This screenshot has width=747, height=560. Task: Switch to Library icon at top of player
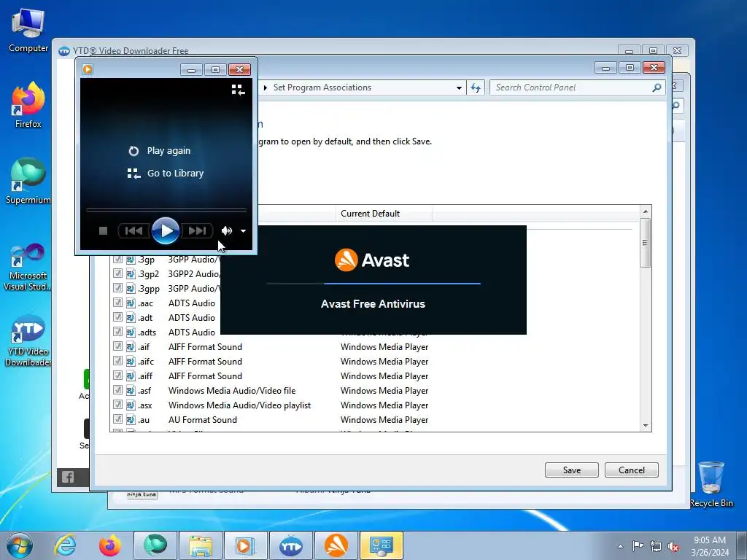pyautogui.click(x=239, y=90)
